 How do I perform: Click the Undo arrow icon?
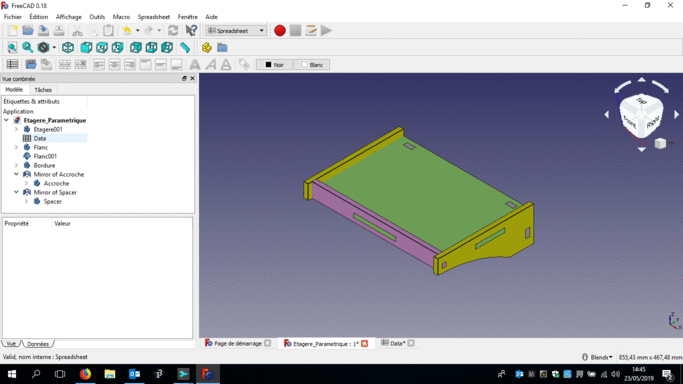coord(127,30)
